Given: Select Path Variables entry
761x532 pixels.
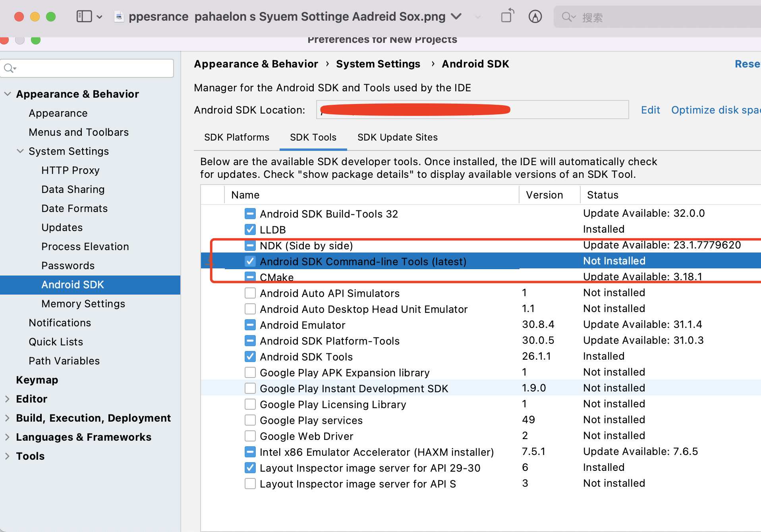Looking at the screenshot, I should (x=64, y=361).
